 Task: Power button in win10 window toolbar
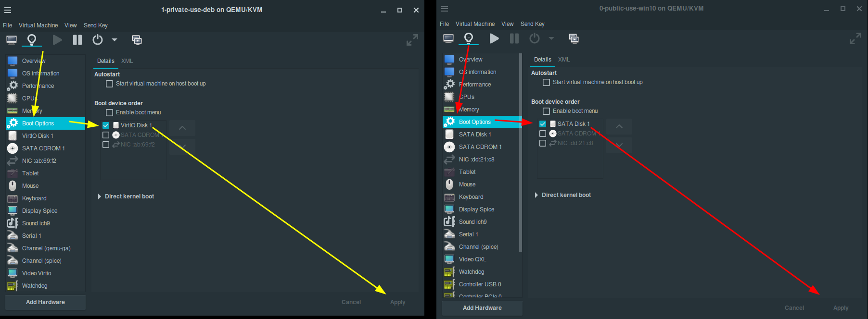click(535, 38)
